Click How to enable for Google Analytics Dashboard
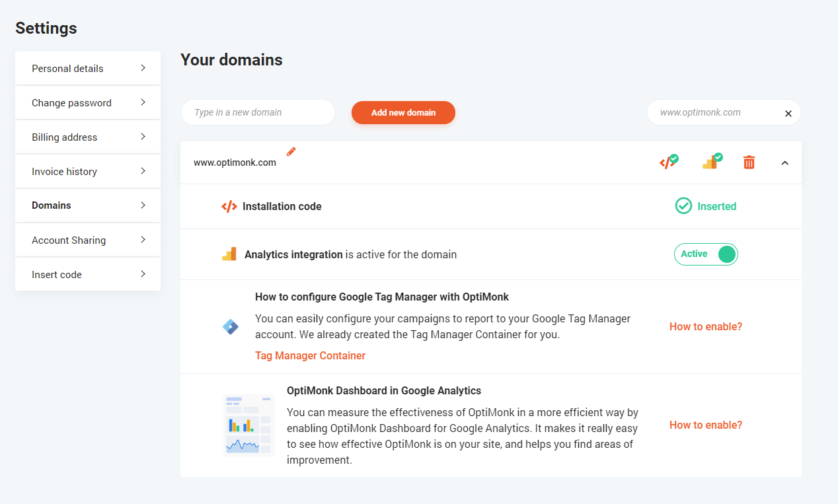 click(706, 425)
